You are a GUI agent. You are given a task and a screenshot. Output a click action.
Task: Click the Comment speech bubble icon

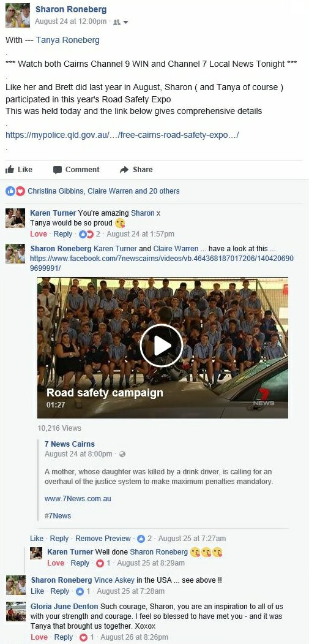[x=58, y=170]
